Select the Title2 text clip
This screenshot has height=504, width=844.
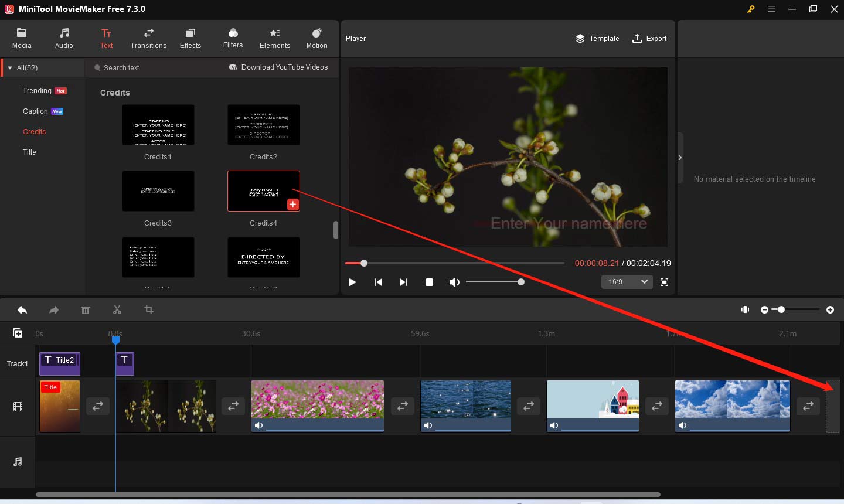pyautogui.click(x=60, y=363)
